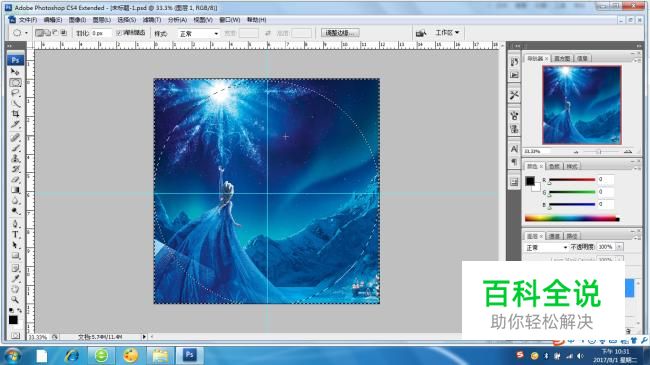Open the File menu
Screen dimensions: 650x365
click(28, 20)
